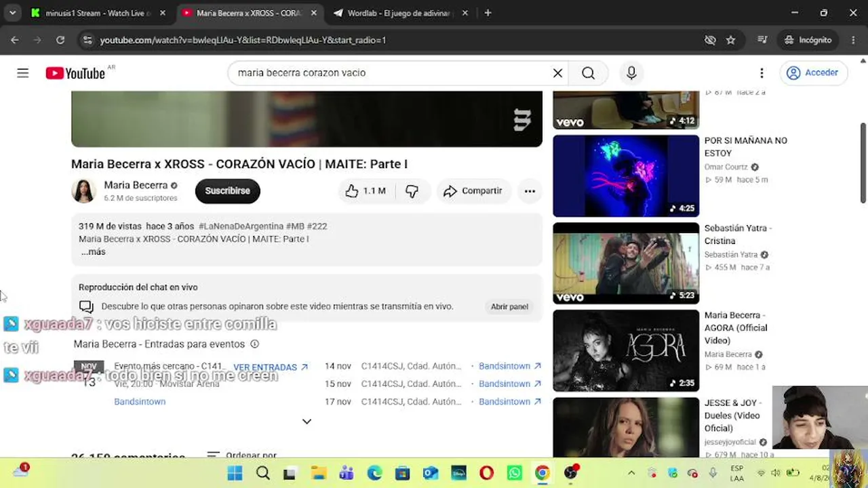Subscribe to Maria Becerra with Suscribirse
The image size is (868, 488).
(x=228, y=191)
